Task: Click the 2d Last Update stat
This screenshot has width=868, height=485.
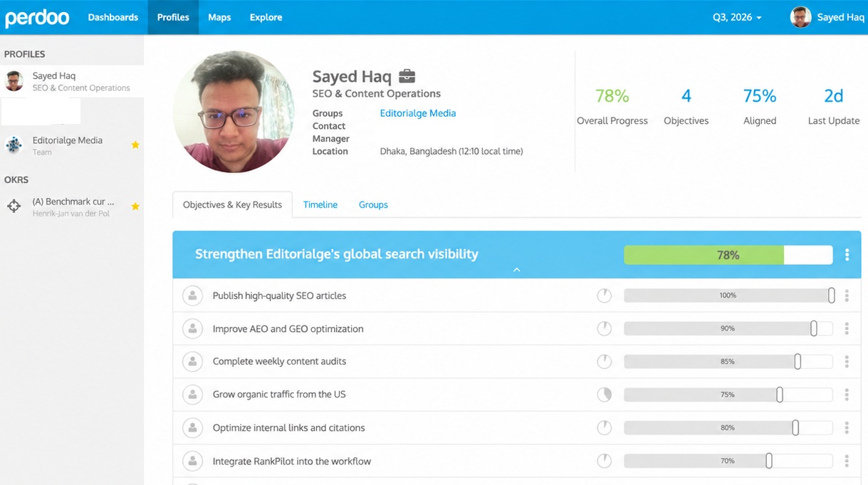Action: (834, 106)
